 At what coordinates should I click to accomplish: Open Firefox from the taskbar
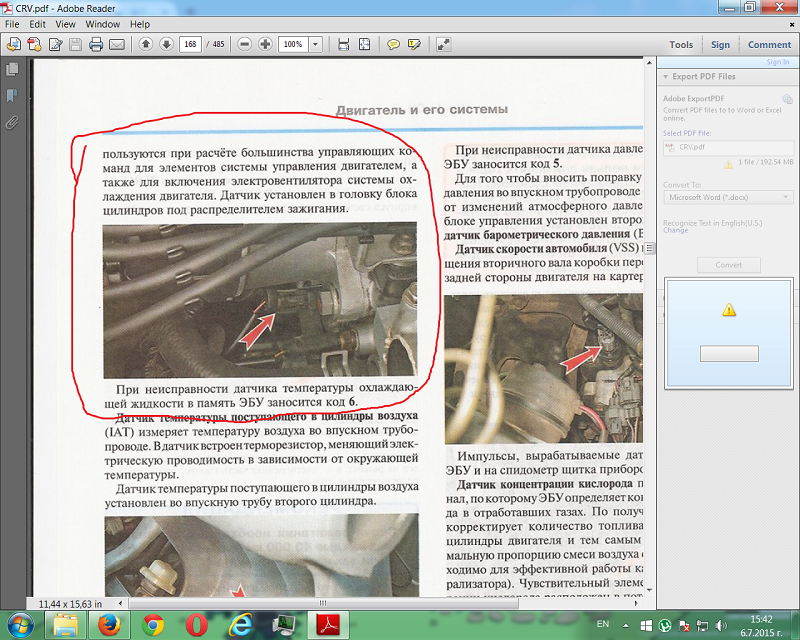(x=109, y=625)
